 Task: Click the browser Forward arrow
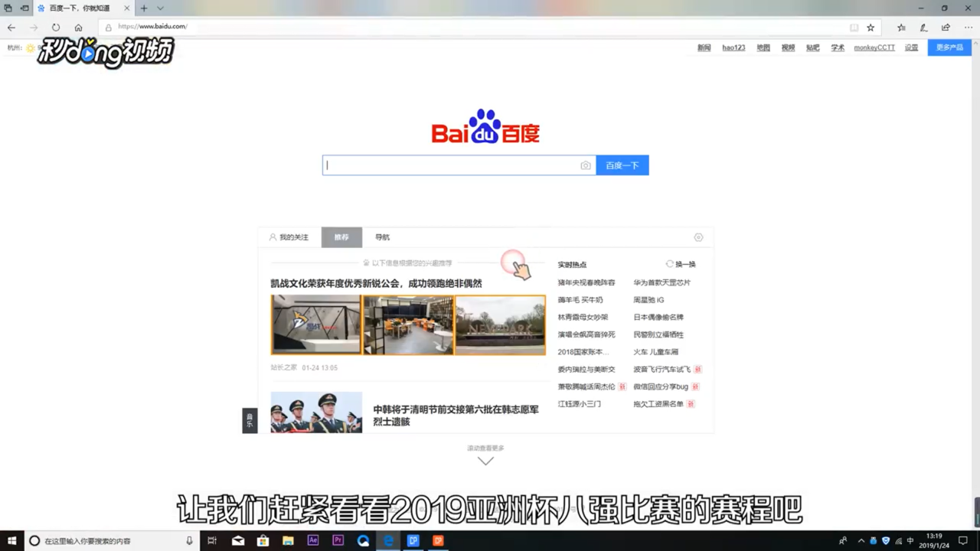tap(34, 28)
